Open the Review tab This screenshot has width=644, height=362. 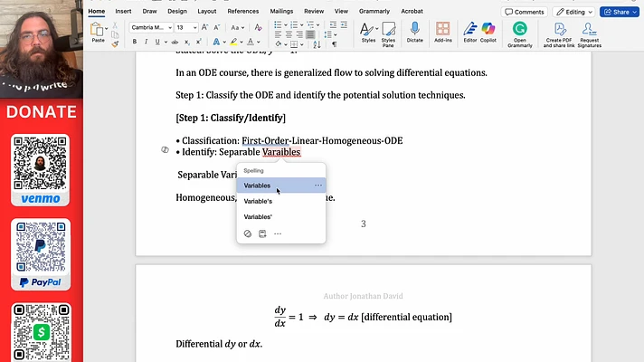[x=314, y=11]
